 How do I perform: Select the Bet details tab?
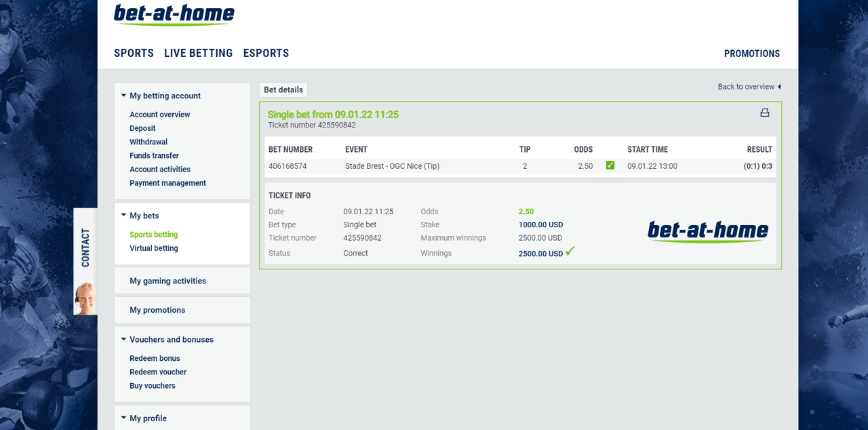pyautogui.click(x=283, y=90)
